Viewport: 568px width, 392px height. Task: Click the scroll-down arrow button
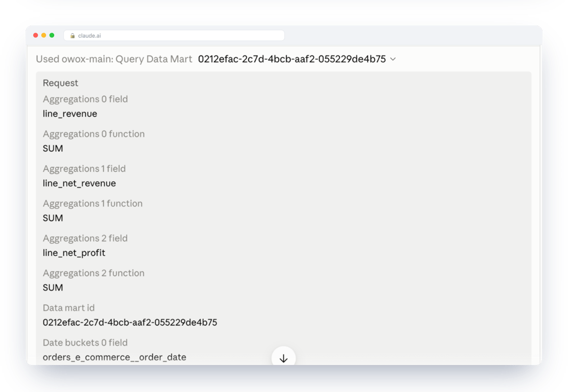(283, 358)
